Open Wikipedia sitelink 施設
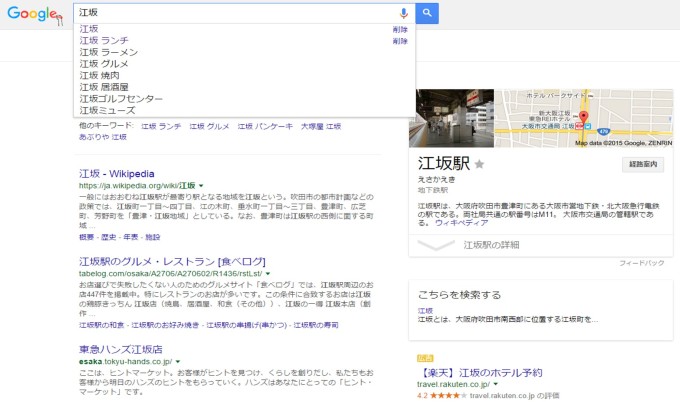The width and height of the screenshot is (680, 402). tap(153, 237)
